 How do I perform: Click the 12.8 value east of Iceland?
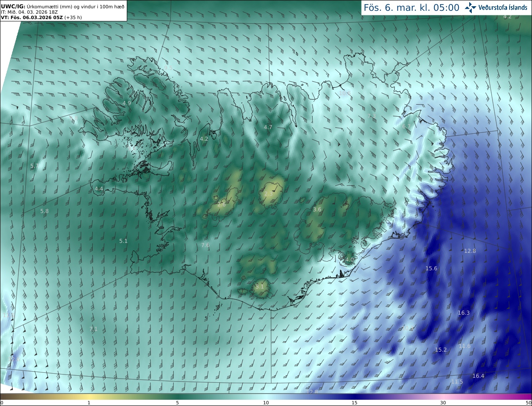pos(470,251)
